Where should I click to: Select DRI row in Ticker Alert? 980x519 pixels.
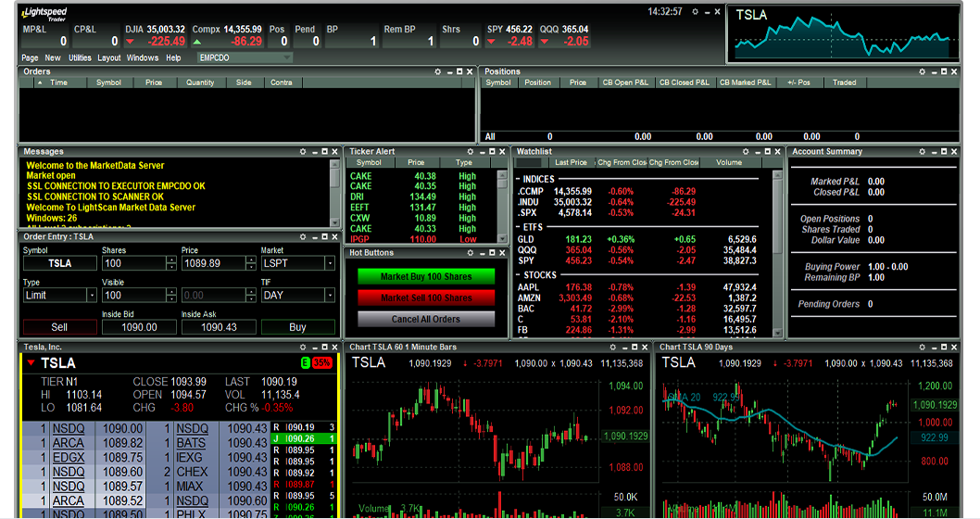[421, 197]
